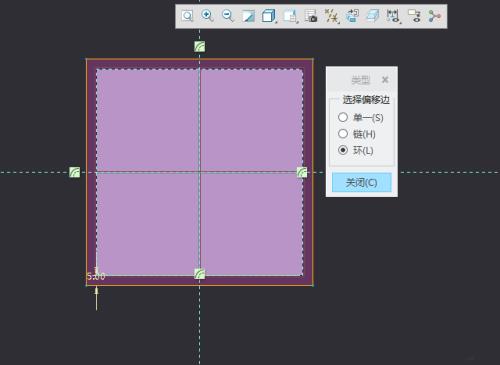The width and height of the screenshot is (500, 365).
Task: Open the Datum Display Filters icon
Action: pos(331,16)
